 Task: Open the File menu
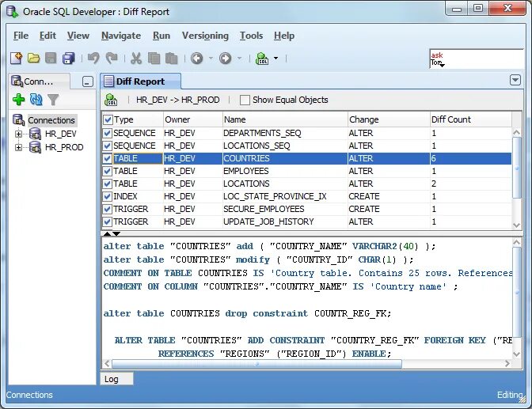tap(21, 36)
